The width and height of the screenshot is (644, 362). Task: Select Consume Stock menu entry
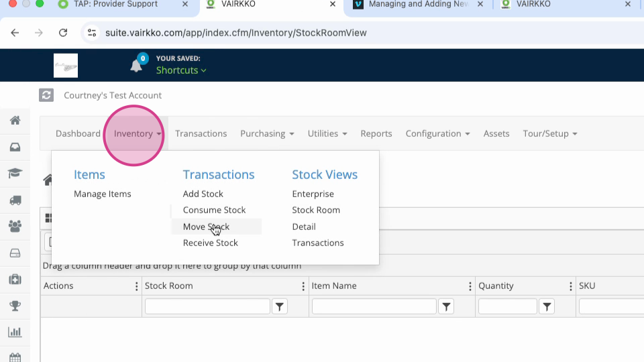click(214, 210)
